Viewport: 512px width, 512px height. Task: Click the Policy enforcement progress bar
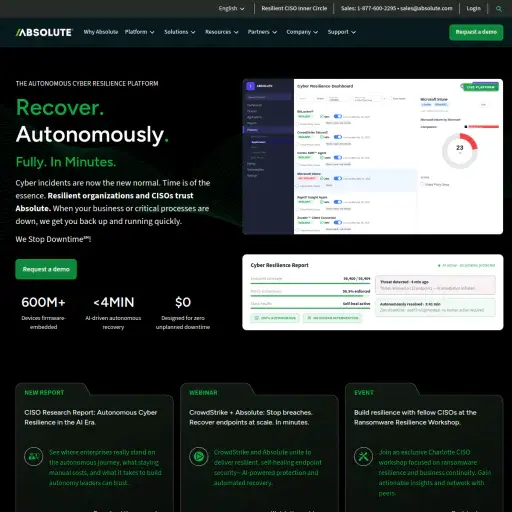[310, 296]
